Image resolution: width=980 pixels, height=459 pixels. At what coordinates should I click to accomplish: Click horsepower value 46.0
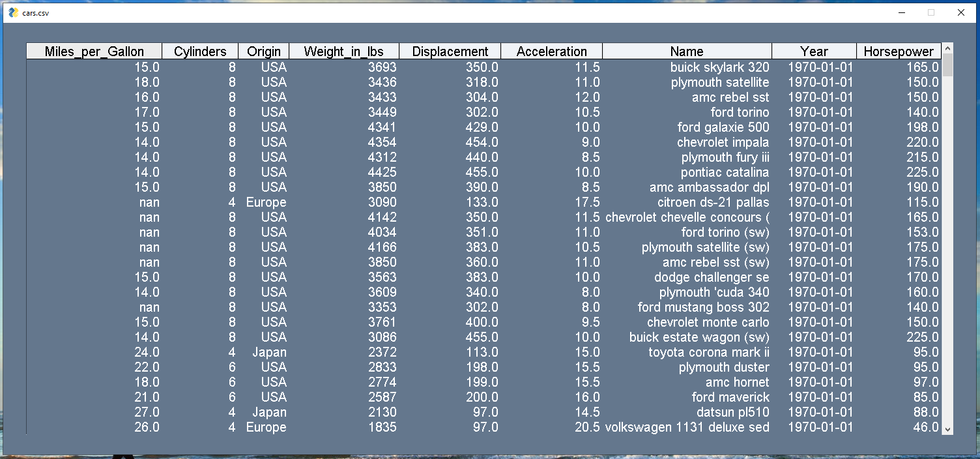[926, 427]
